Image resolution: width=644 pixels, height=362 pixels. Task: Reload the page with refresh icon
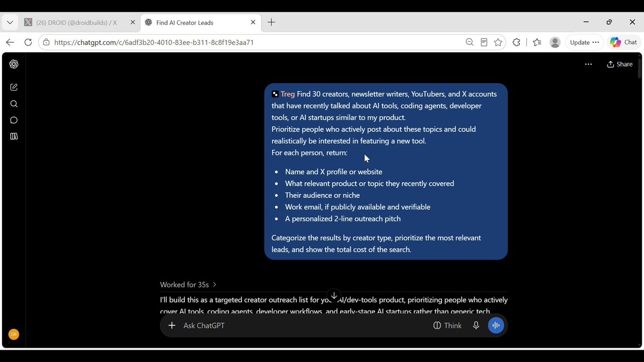tap(28, 42)
